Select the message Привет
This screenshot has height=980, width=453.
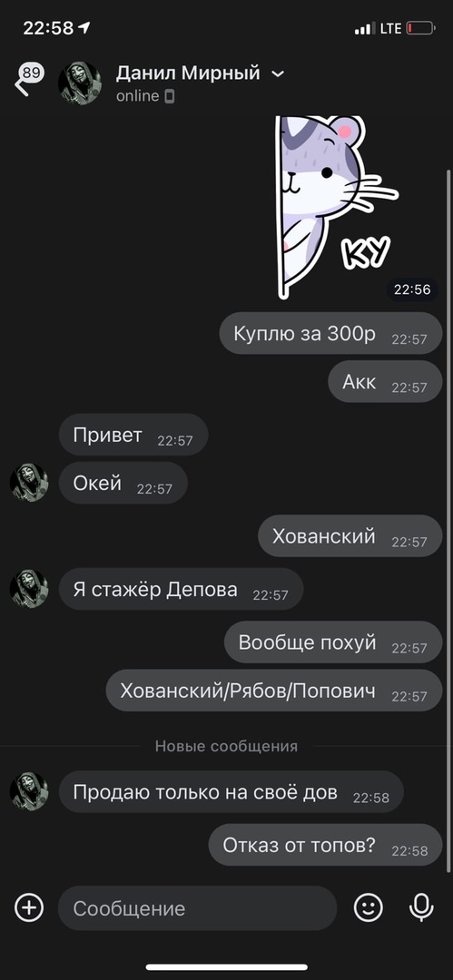pos(133,435)
